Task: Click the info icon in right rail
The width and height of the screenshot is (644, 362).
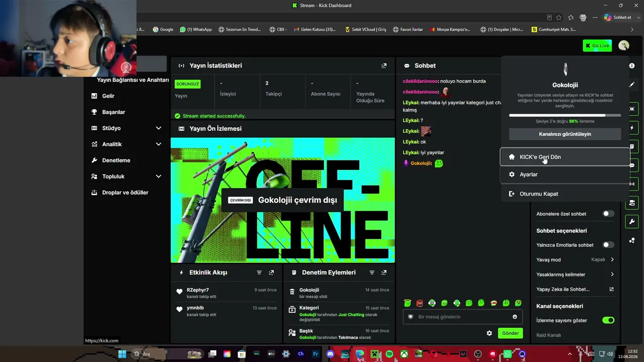Action: click(632, 66)
